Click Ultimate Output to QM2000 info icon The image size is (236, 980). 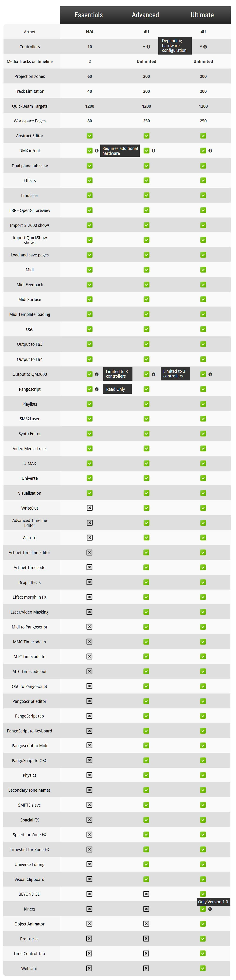(210, 374)
